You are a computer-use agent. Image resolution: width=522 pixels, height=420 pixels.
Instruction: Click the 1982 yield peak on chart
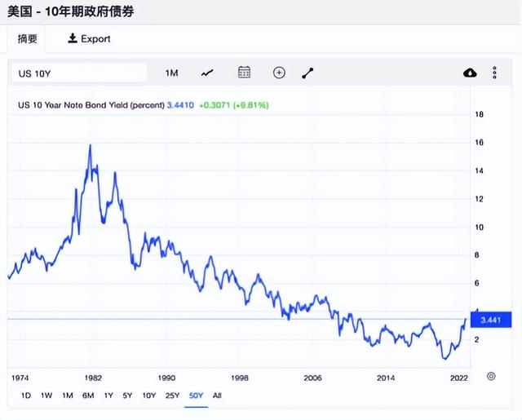tap(91, 145)
